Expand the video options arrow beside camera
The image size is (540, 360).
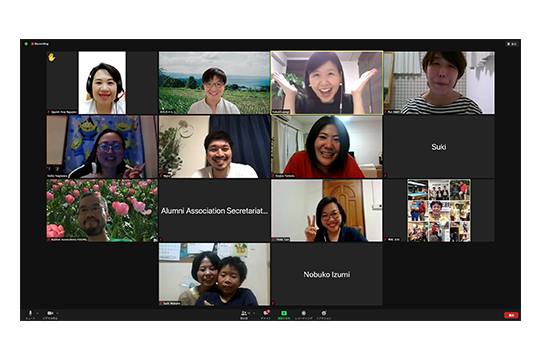(x=58, y=313)
